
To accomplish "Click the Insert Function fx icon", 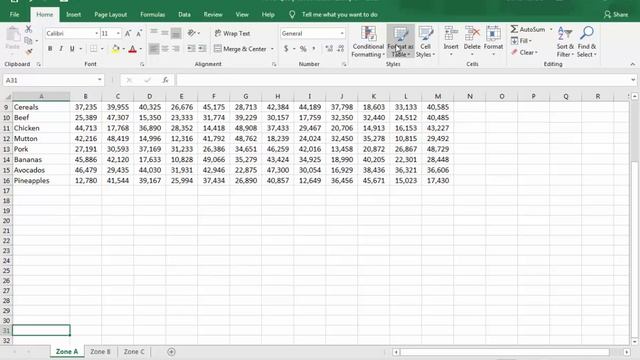I will pos(165,80).
